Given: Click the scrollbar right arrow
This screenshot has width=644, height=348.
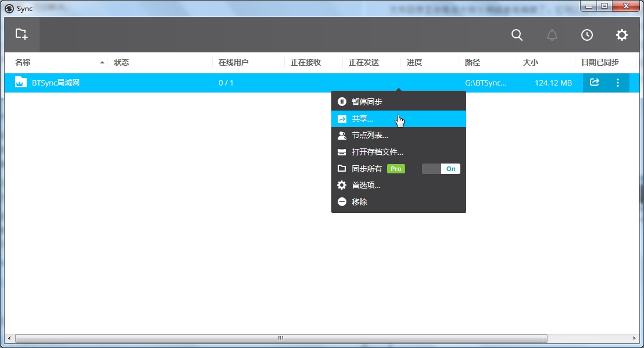Looking at the screenshot, I should pos(635,338).
